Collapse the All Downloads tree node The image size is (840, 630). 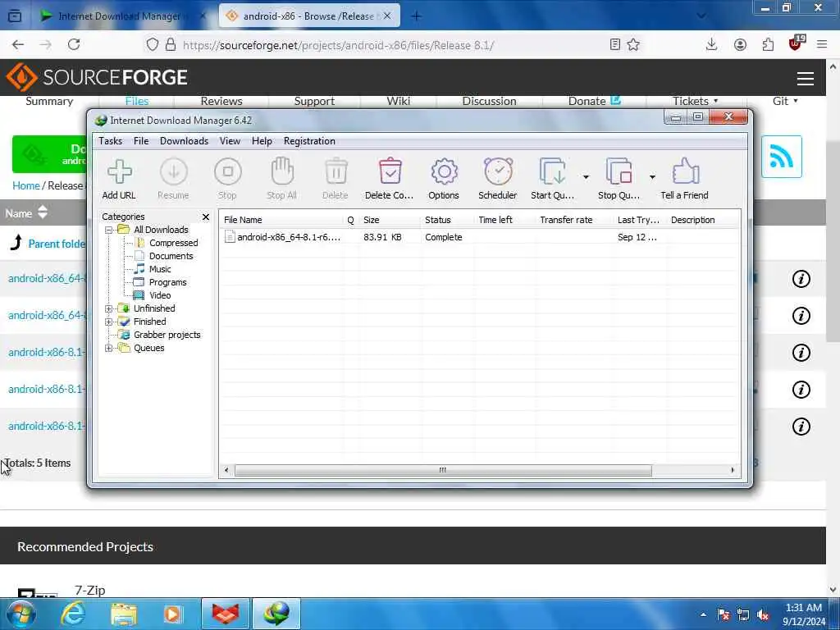(109, 230)
